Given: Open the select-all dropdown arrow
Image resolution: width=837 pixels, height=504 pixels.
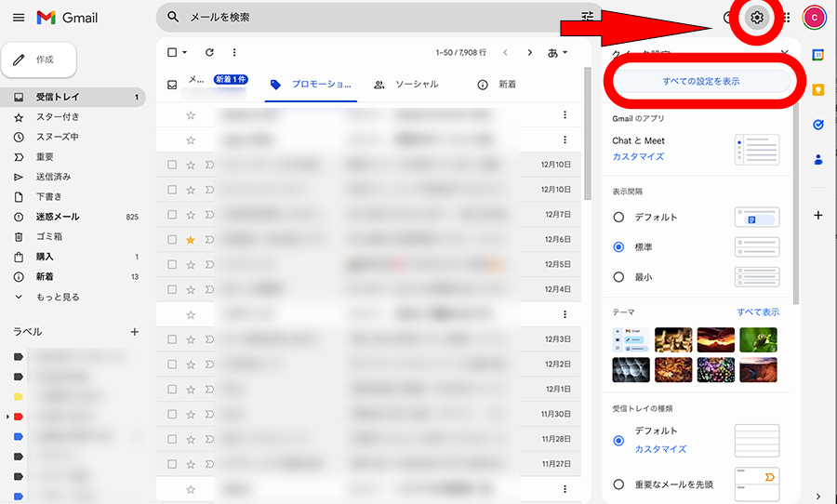Looking at the screenshot, I should point(185,52).
